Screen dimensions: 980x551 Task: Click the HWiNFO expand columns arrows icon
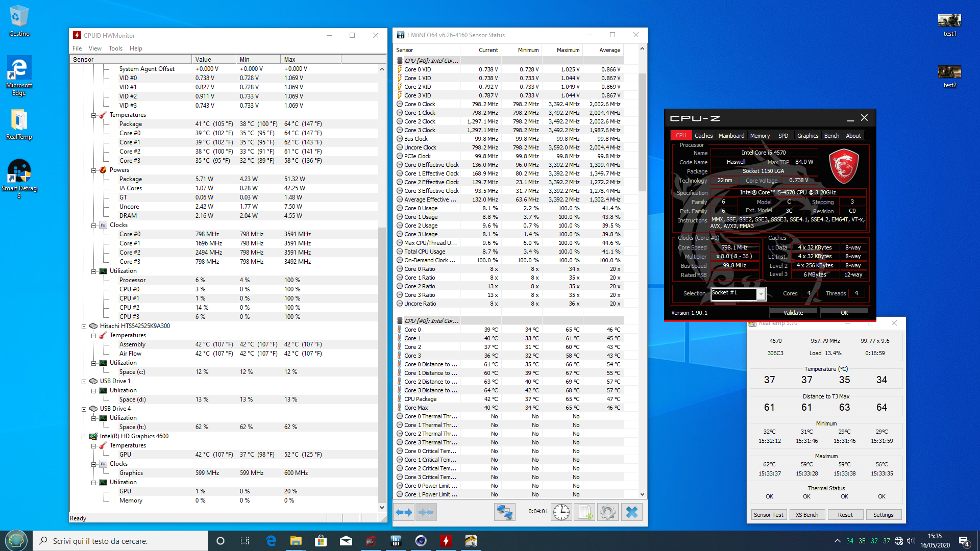pyautogui.click(x=404, y=512)
